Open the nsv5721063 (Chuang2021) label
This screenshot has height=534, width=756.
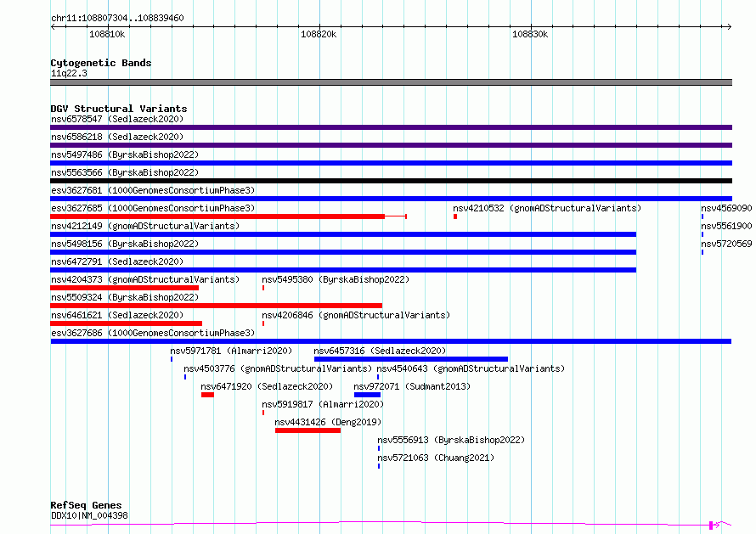pos(436,458)
